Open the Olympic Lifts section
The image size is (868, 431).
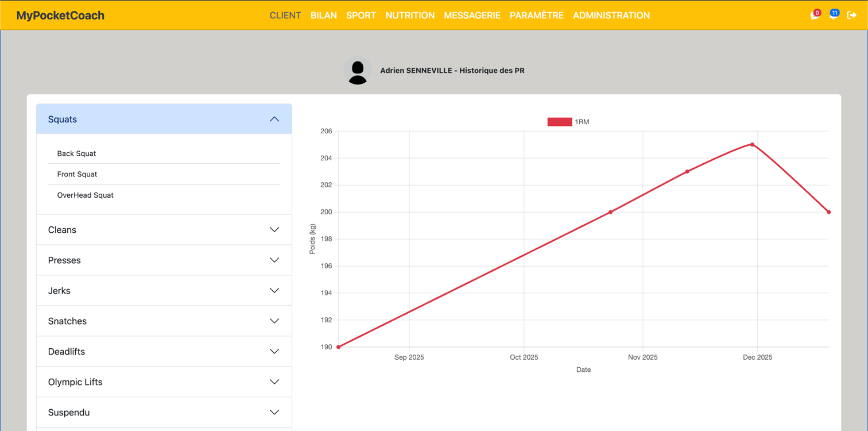[164, 382]
